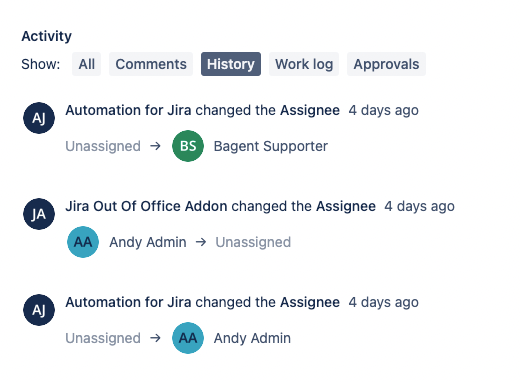Switch to the Approvals filter
Image resolution: width=520 pixels, height=382 pixels.
tap(386, 64)
